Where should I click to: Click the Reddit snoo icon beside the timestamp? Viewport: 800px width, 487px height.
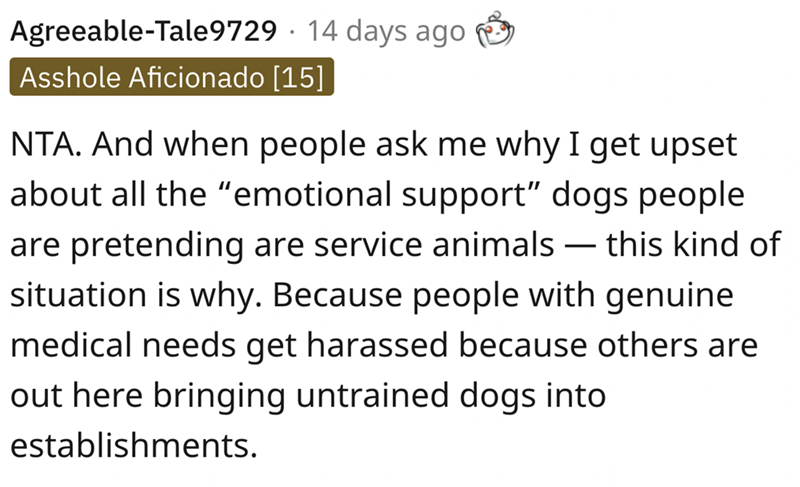493,32
